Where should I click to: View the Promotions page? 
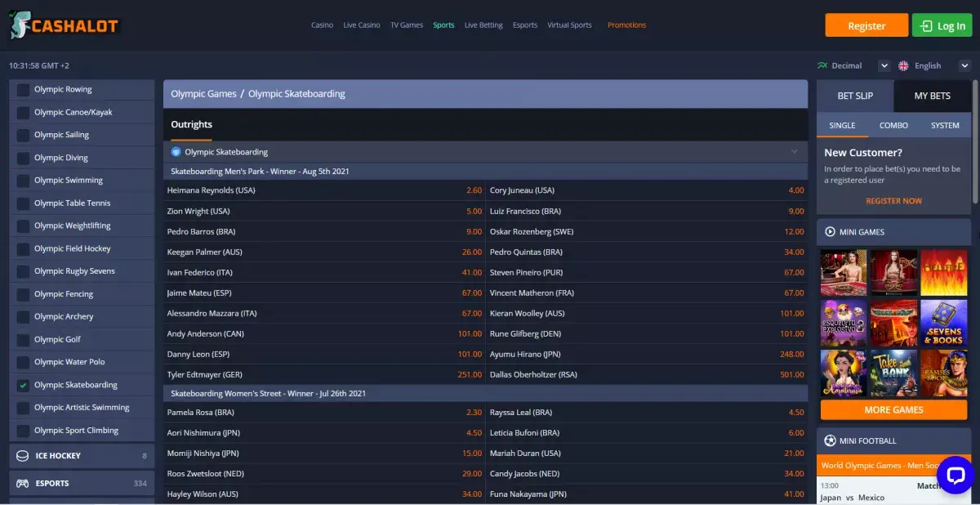point(626,25)
